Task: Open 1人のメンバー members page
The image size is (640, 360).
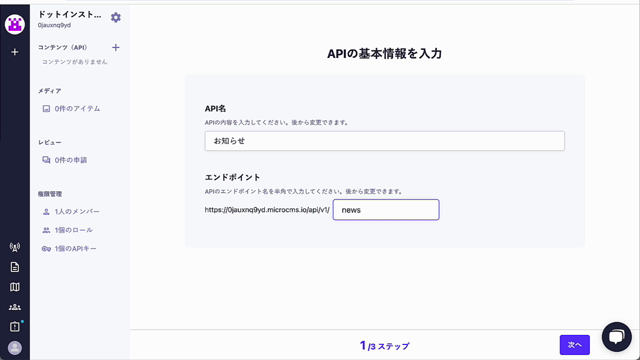Action: pyautogui.click(x=71, y=211)
